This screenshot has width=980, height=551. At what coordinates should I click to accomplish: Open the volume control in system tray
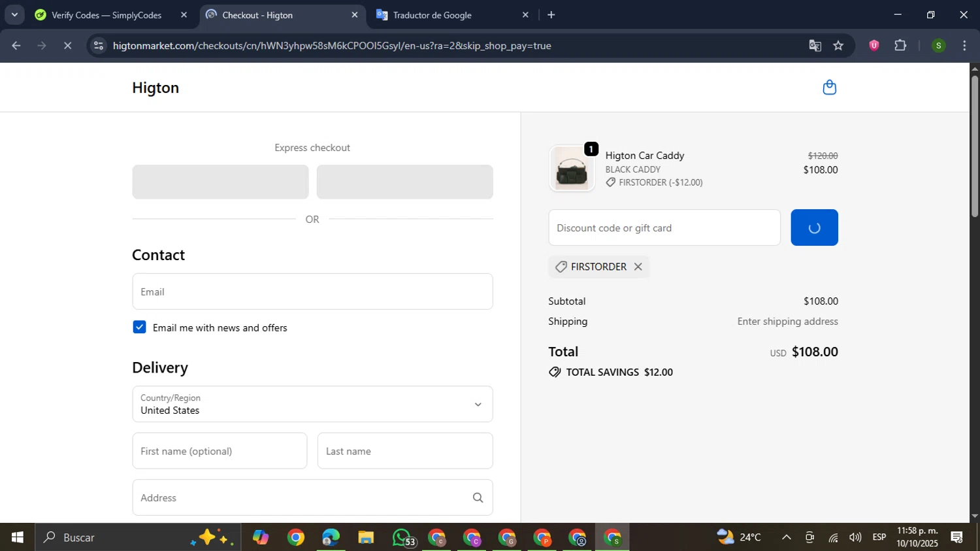(x=855, y=537)
